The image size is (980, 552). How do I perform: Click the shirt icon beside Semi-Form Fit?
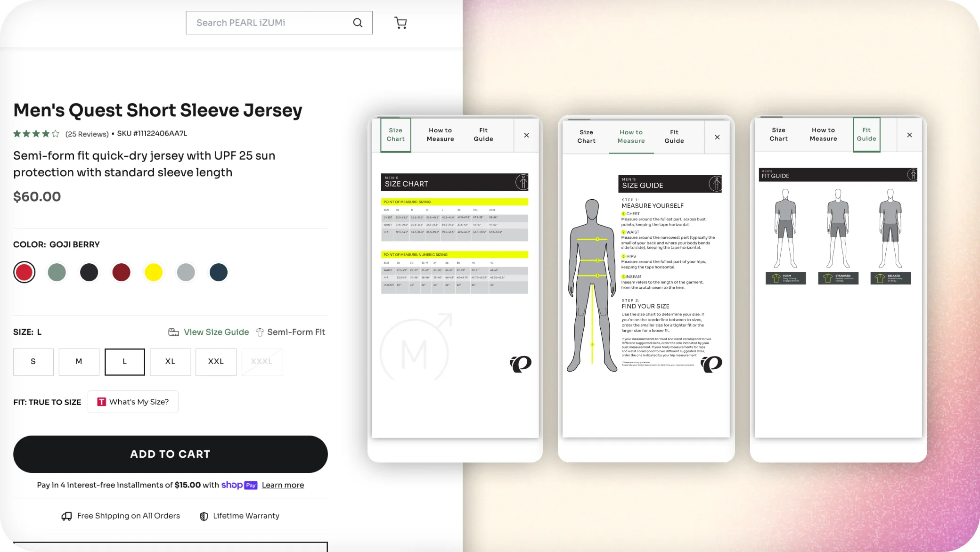click(x=260, y=332)
